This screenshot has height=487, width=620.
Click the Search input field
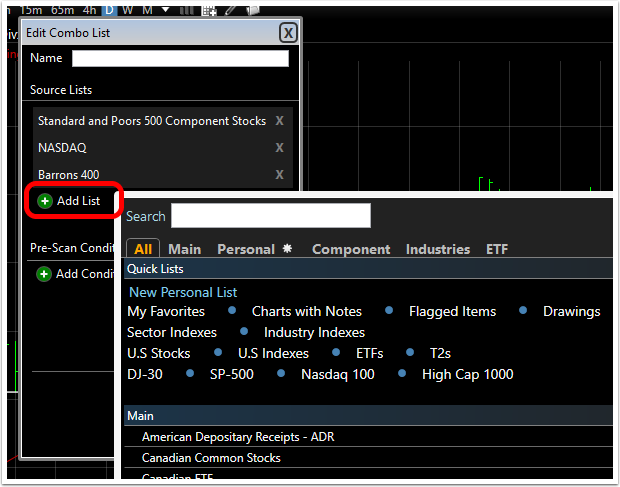coord(271,216)
